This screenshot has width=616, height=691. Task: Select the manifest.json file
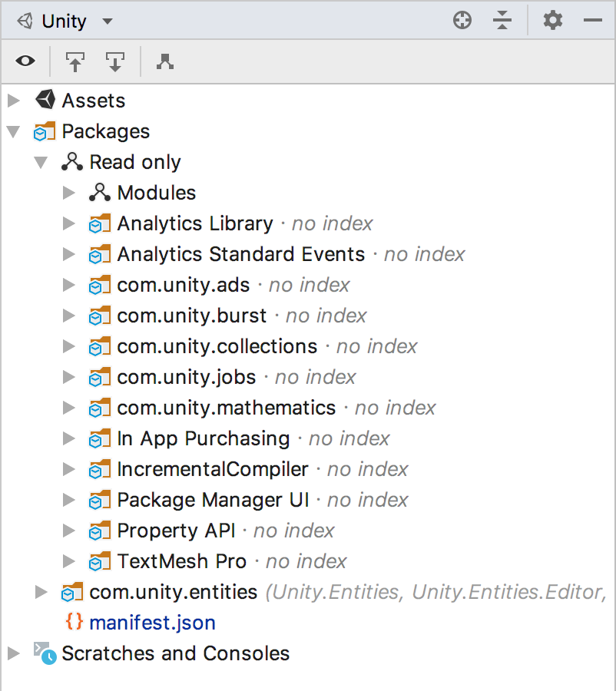152,623
